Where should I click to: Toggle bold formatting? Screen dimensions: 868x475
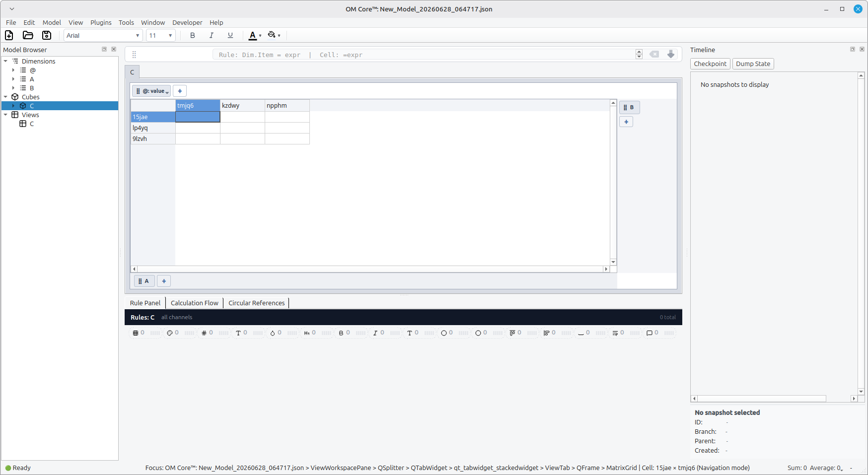193,35
